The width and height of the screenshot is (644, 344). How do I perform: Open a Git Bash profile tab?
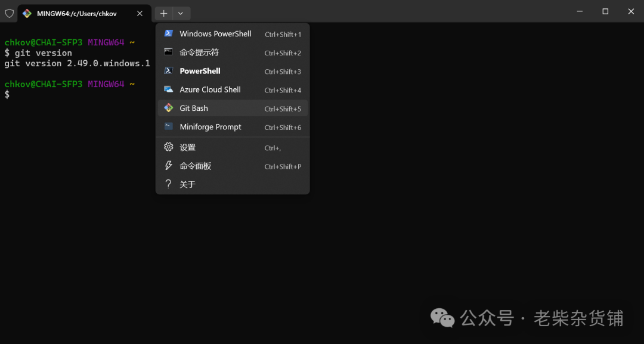233,108
